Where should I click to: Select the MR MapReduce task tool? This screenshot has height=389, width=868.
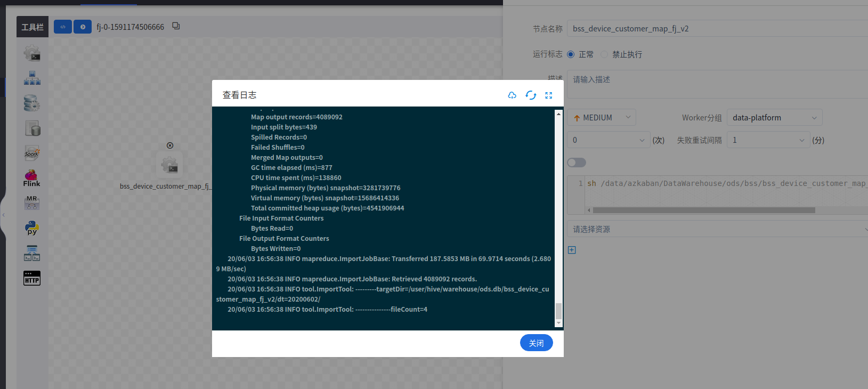pyautogui.click(x=32, y=203)
